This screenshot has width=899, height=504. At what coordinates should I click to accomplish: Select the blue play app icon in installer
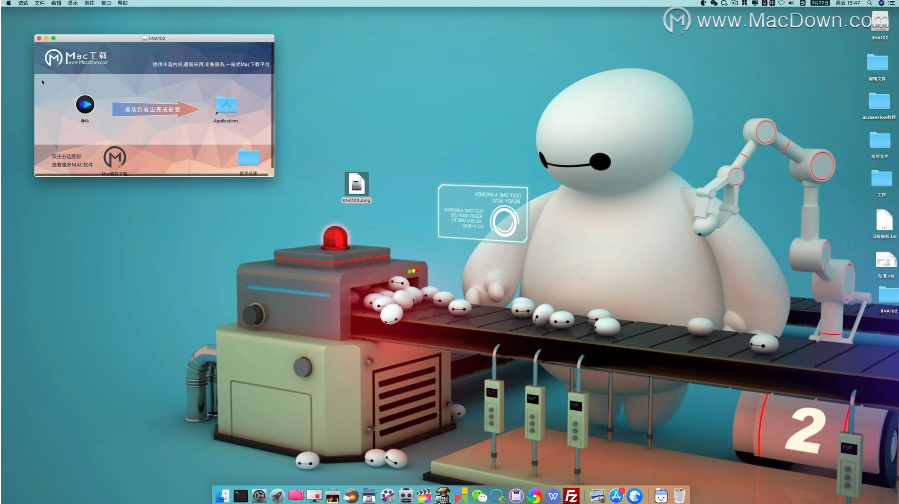click(85, 104)
